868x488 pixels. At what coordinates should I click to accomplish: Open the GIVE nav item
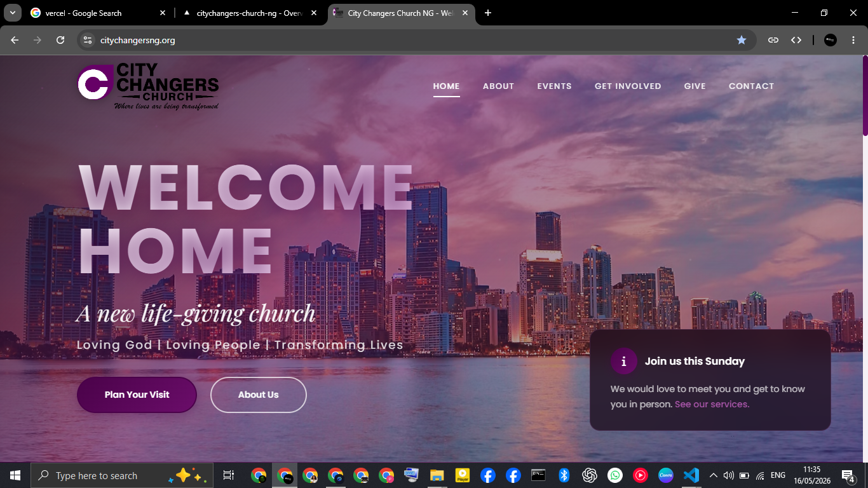click(695, 86)
